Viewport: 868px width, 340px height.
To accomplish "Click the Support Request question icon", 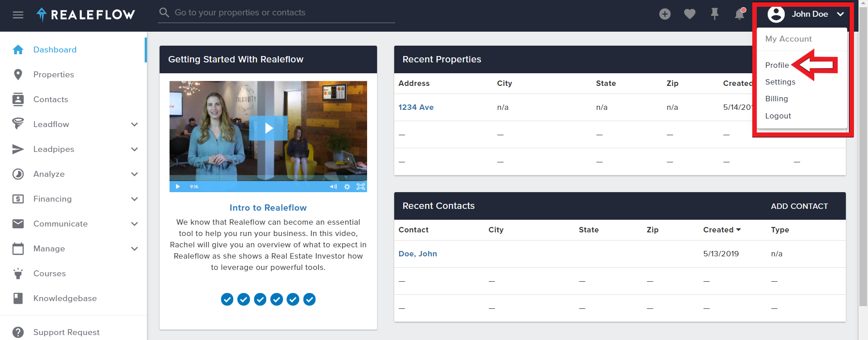I will point(18,332).
